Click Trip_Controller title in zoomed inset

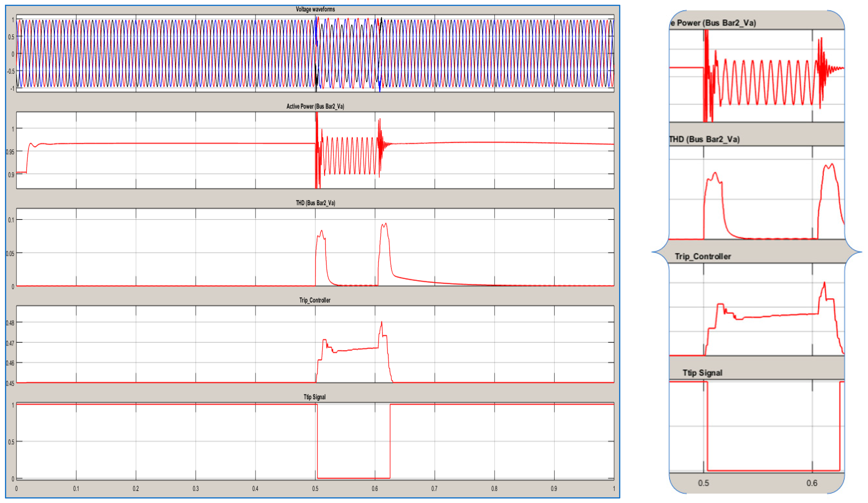click(x=702, y=257)
